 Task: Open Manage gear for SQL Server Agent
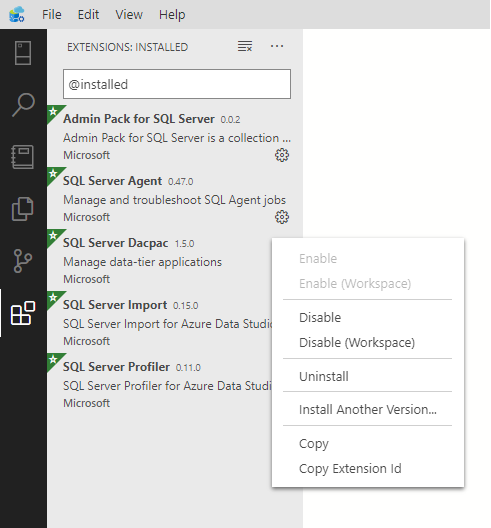pos(282,217)
